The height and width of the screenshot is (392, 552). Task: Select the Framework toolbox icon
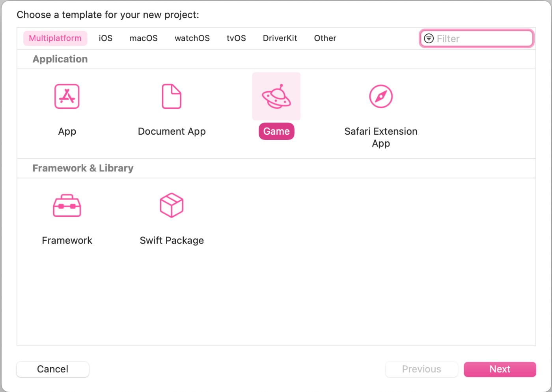point(67,206)
